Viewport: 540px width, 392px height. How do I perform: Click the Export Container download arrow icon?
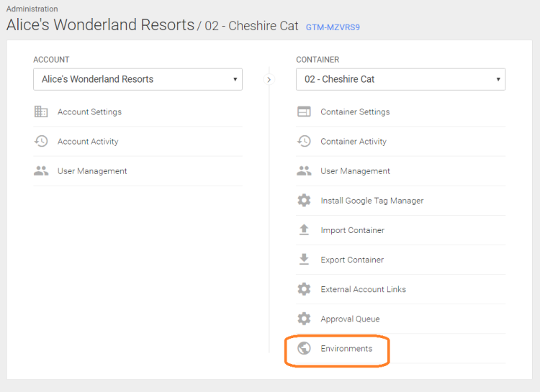tap(304, 259)
